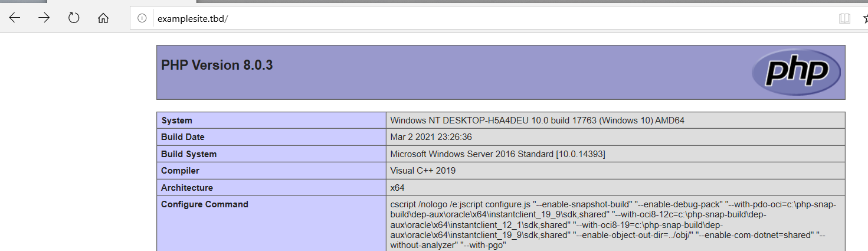Click the cscript configure command text
868x251 pixels.
pyautogui.click(x=614, y=224)
